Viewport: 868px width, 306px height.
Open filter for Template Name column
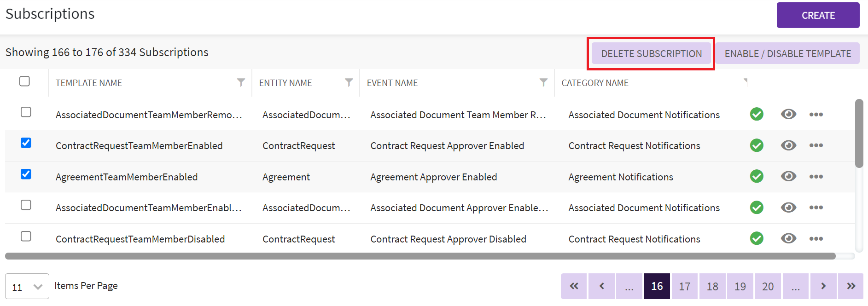pos(241,82)
